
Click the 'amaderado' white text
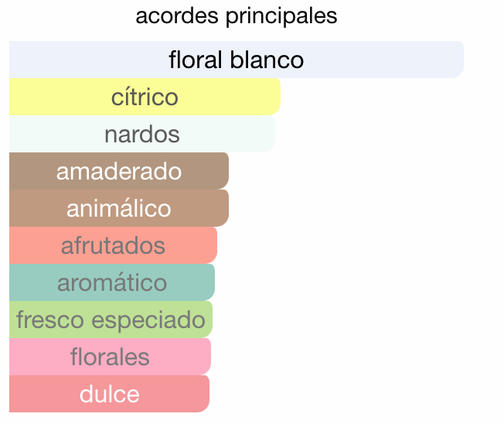coord(119,172)
